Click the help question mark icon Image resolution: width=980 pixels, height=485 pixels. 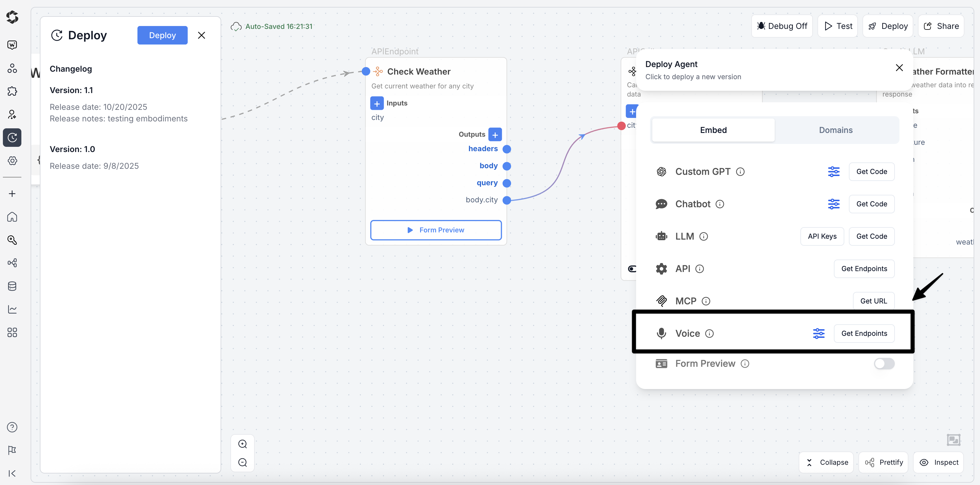tap(12, 427)
